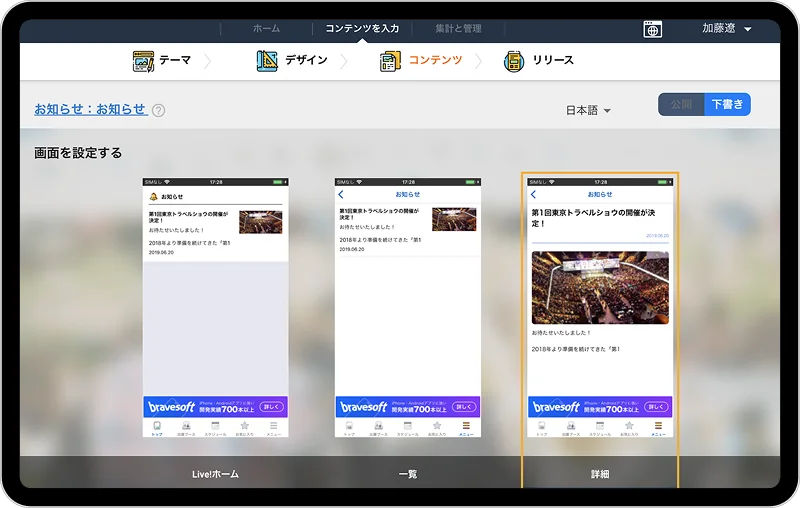Screen dimensions: 800x508
Task: Open the 集計と管理 tab
Action: click(458, 29)
